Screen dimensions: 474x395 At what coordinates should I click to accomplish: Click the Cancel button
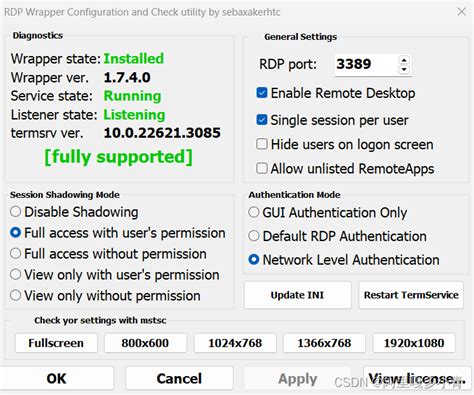[179, 378]
